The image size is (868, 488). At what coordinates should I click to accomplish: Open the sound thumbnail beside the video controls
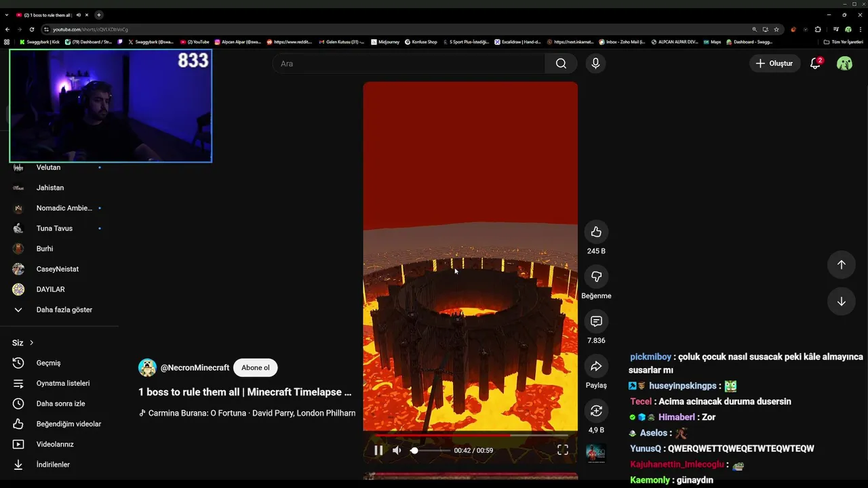(596, 453)
